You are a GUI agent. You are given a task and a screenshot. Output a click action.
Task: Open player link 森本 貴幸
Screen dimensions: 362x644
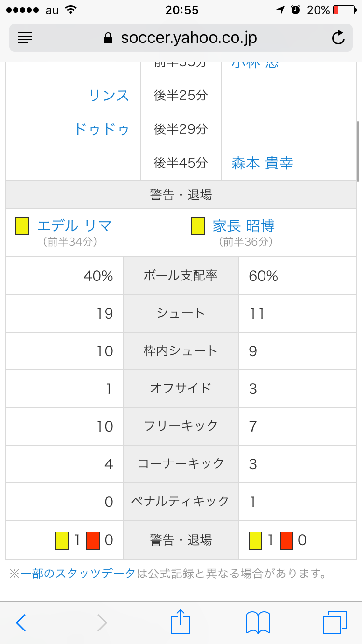pos(262,163)
